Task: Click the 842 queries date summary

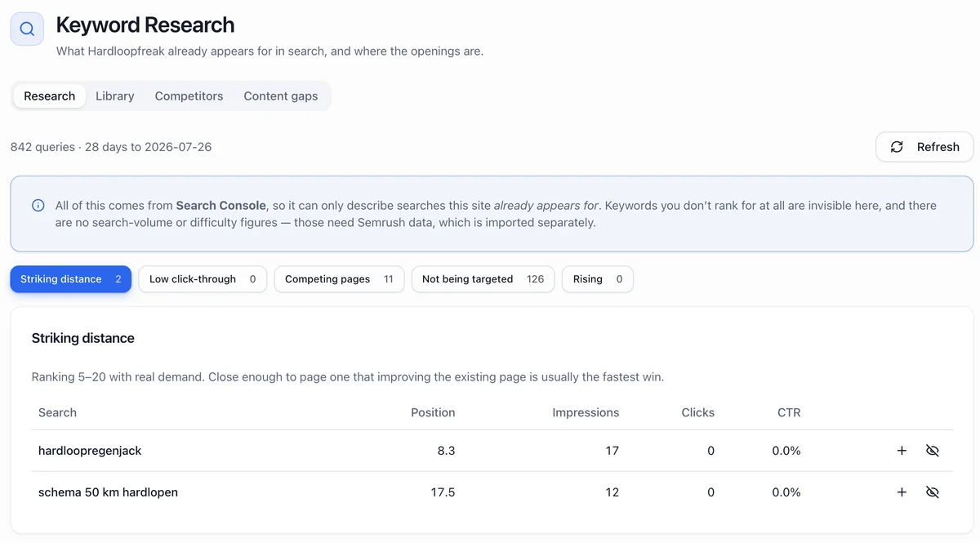Action: click(111, 147)
